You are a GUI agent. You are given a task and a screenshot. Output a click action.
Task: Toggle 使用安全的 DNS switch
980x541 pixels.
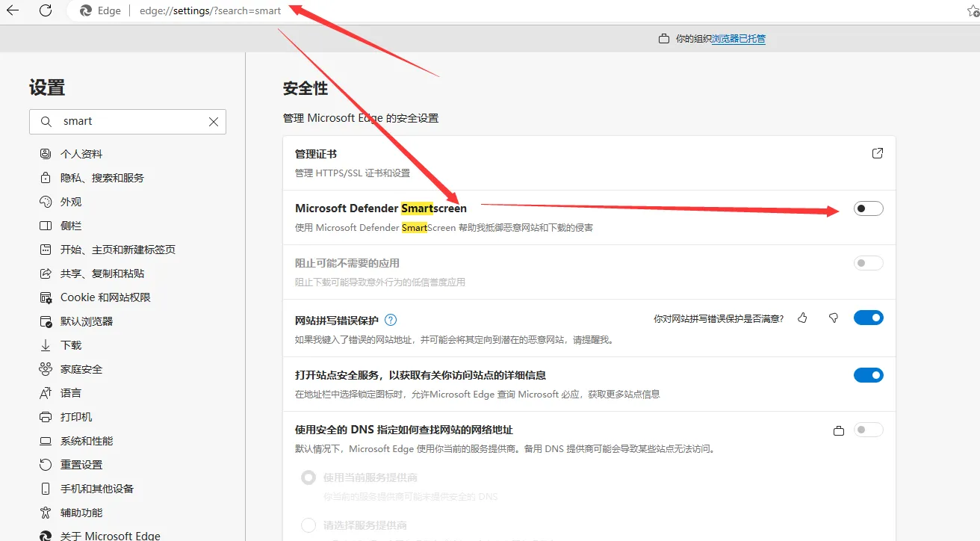[x=869, y=430]
